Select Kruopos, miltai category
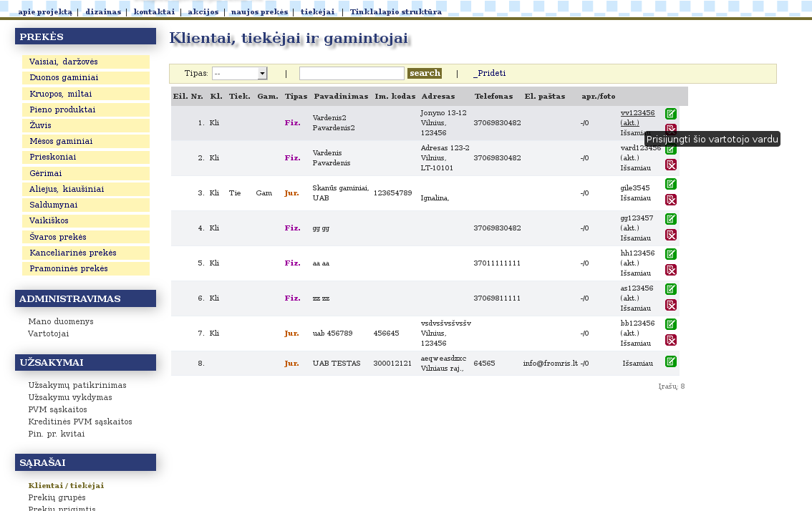The height and width of the screenshot is (511, 812). (86, 94)
